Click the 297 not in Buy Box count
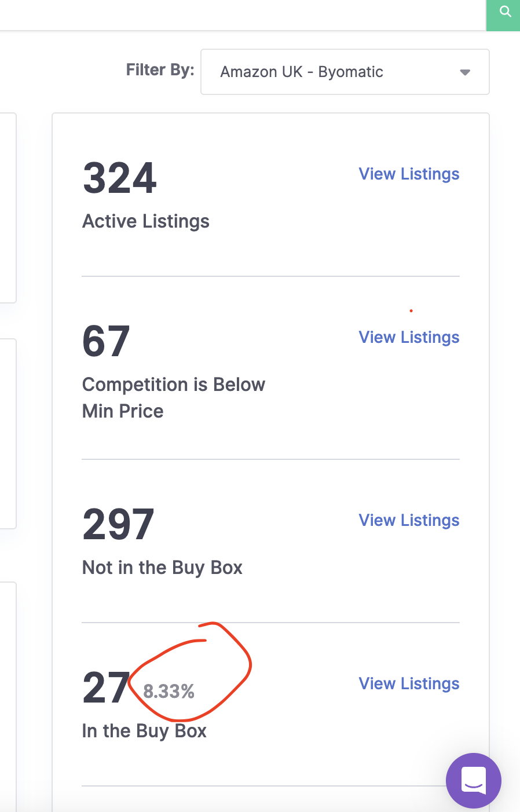Viewport: 520px width, 812px height. coord(119,524)
